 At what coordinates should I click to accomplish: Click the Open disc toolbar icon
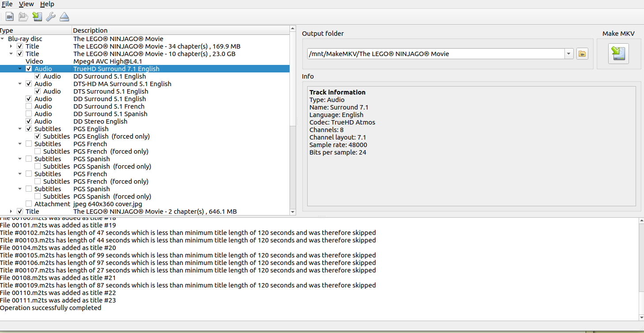[23, 17]
